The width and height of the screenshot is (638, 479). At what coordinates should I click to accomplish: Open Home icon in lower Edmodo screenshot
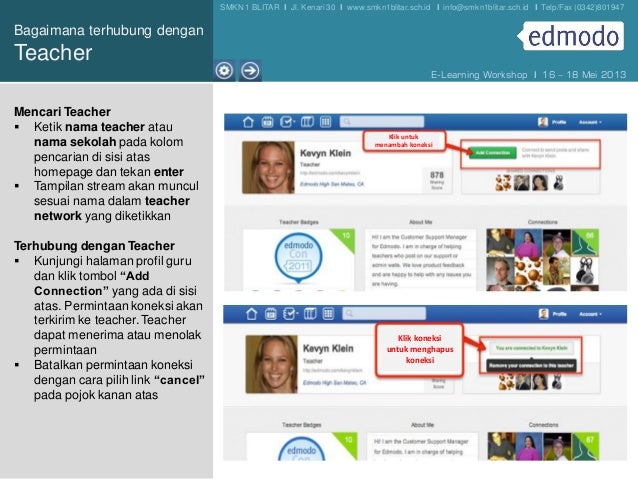pyautogui.click(x=251, y=314)
